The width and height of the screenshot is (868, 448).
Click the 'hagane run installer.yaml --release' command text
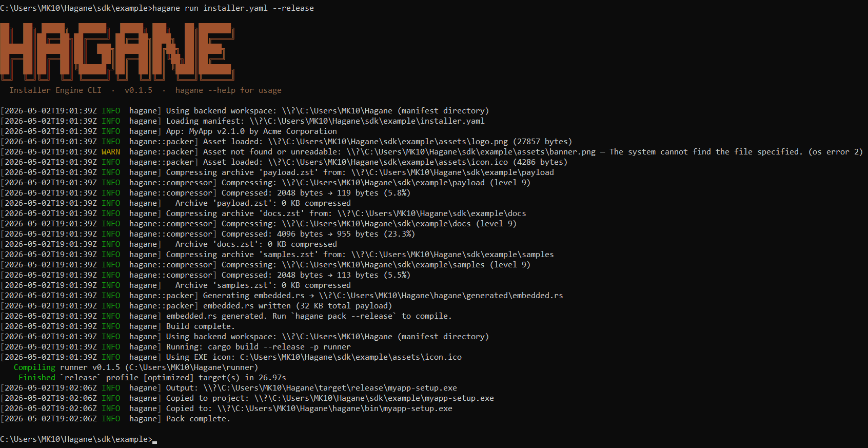pos(233,8)
